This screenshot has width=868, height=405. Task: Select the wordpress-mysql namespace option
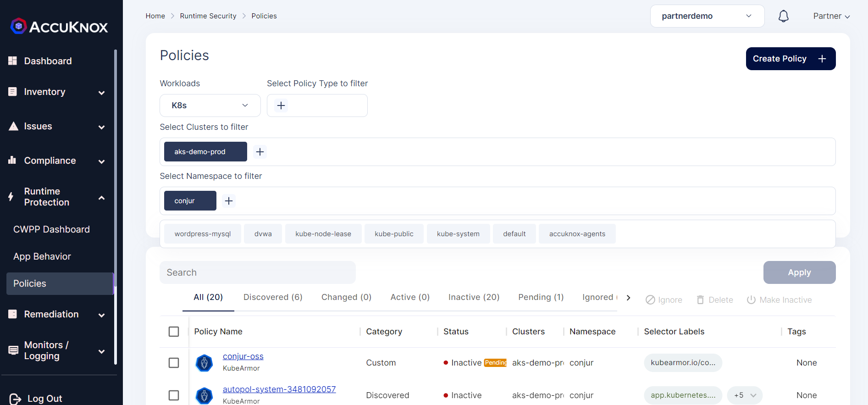tap(203, 234)
